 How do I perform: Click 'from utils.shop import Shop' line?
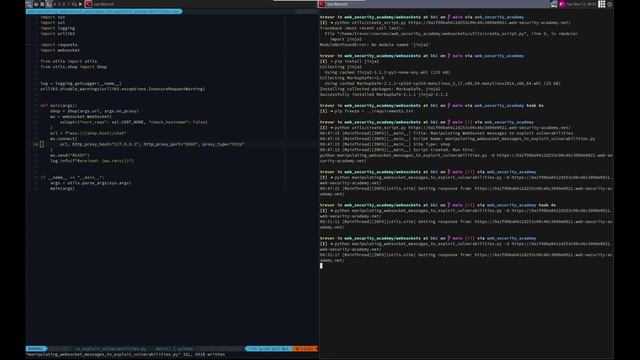(x=73, y=67)
